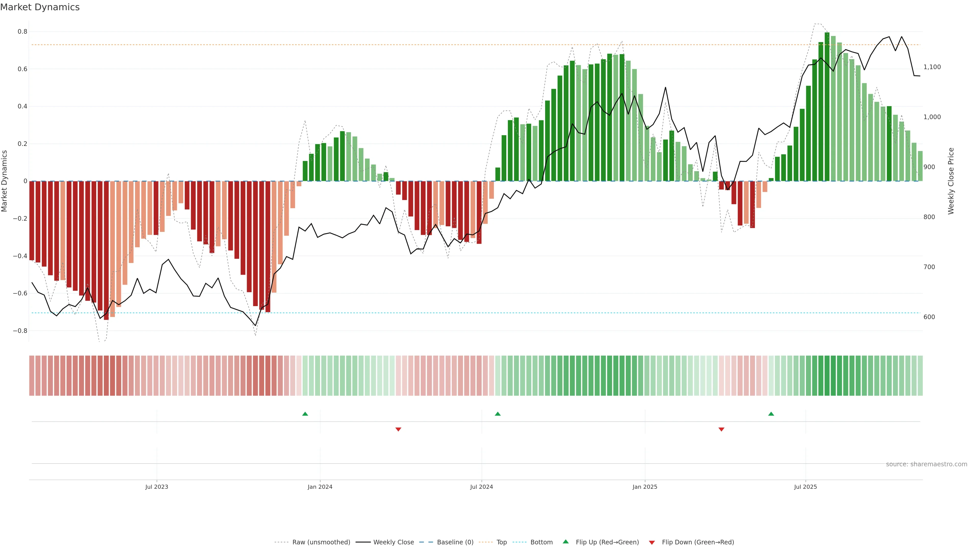Image resolution: width=980 pixels, height=551 pixels.
Task: Click the Weekly Close Price axis title
Action: coord(951,181)
